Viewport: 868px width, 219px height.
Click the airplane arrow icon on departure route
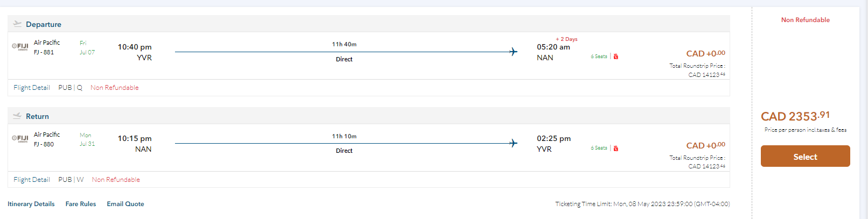(513, 52)
